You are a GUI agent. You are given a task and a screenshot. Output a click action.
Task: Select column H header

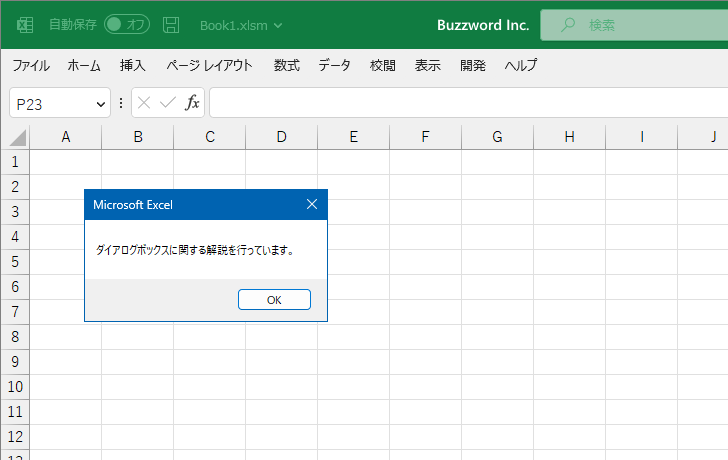(570, 137)
